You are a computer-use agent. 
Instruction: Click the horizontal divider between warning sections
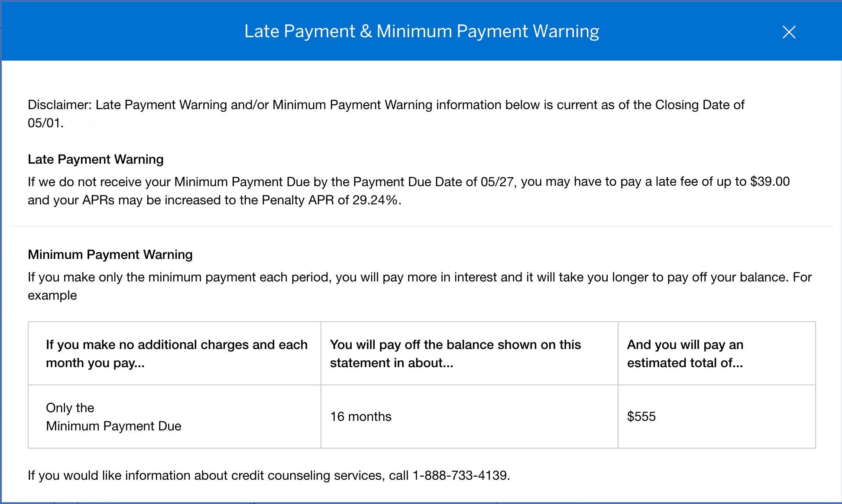[x=421, y=226]
